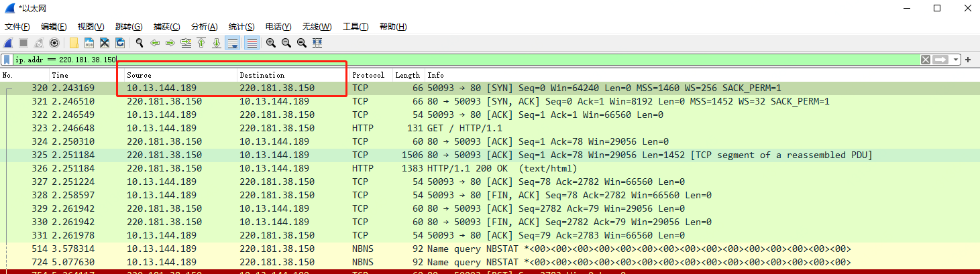Viewport: 980px width, 274px height.
Task: Start capturing packets with shark fin icon
Action: (x=9, y=43)
